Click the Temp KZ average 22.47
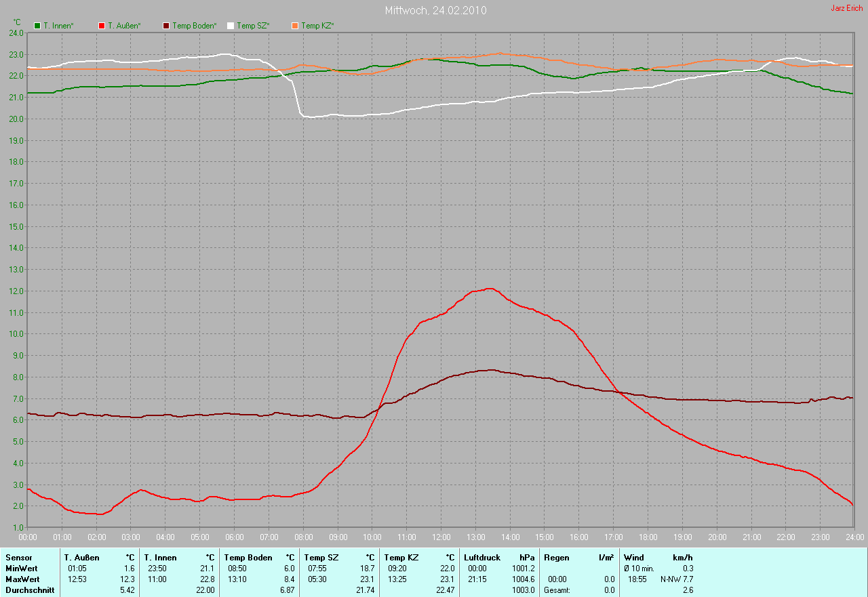868x597 pixels. tap(446, 590)
